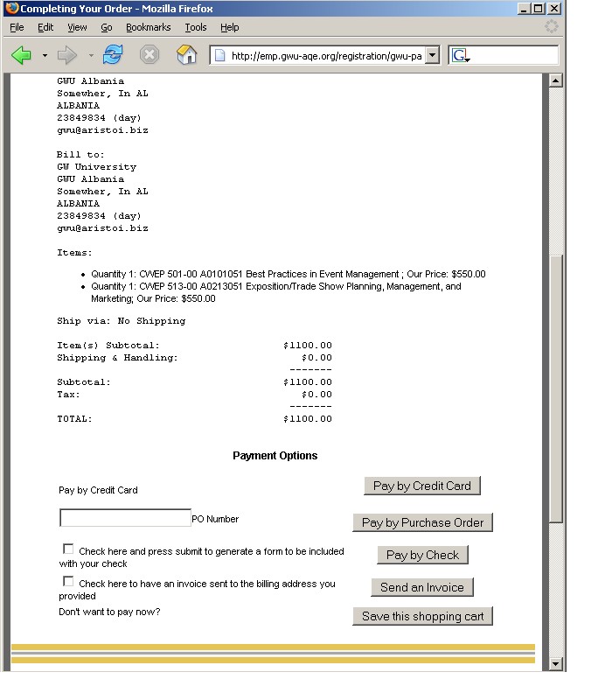Screen dimensions: 612x700
Task: Click the Stop loading icon
Action: (x=150, y=55)
